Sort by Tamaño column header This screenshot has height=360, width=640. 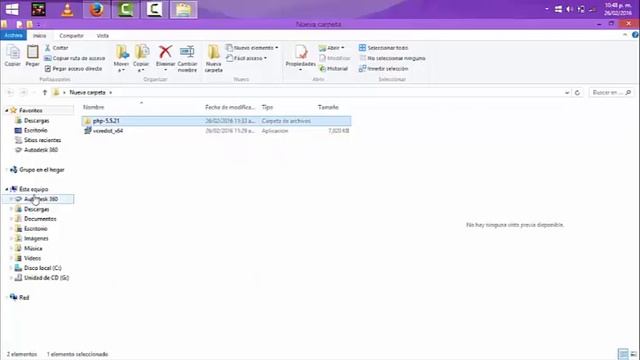pyautogui.click(x=328, y=107)
